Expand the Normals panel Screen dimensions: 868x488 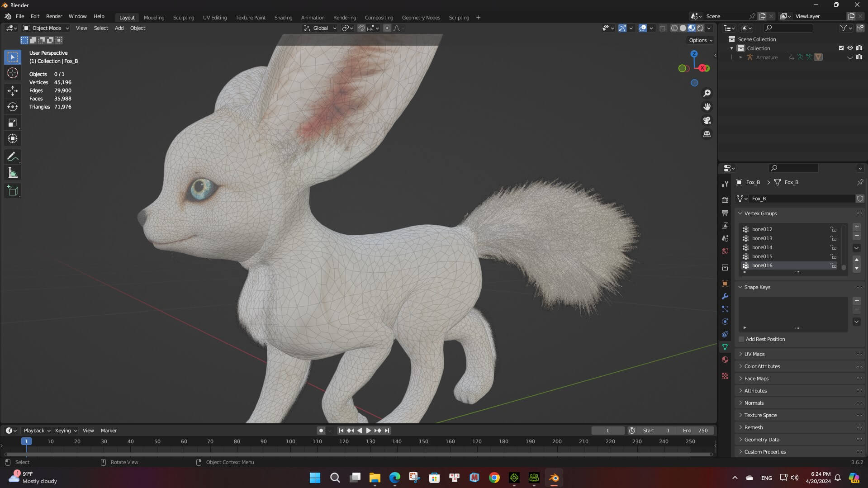click(x=754, y=403)
